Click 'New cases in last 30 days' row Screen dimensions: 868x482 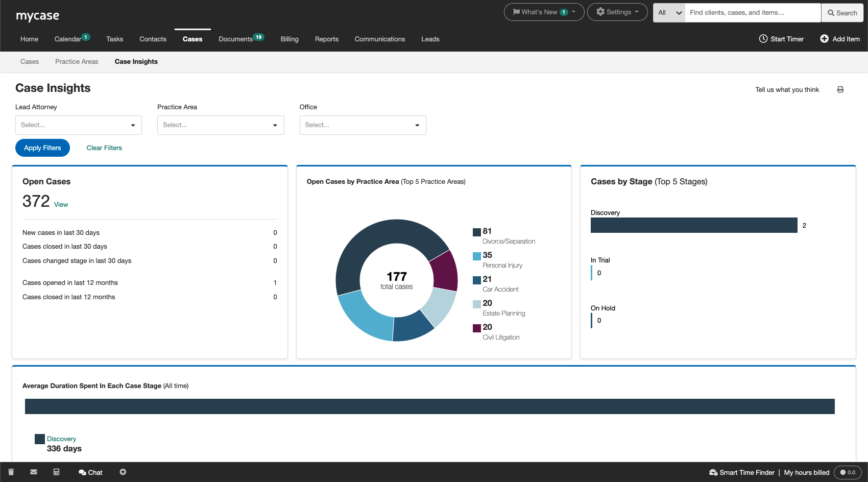(x=150, y=233)
